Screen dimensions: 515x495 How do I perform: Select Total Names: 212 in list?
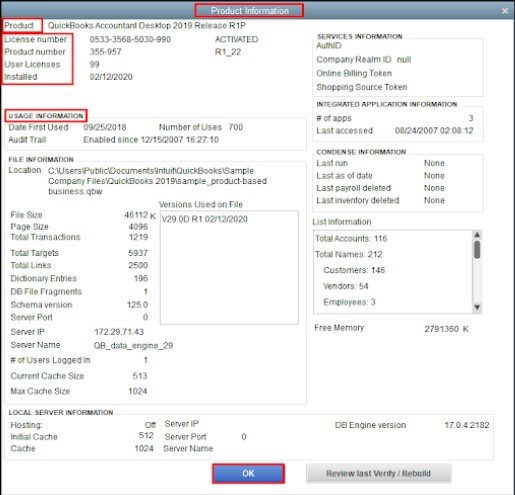[349, 254]
